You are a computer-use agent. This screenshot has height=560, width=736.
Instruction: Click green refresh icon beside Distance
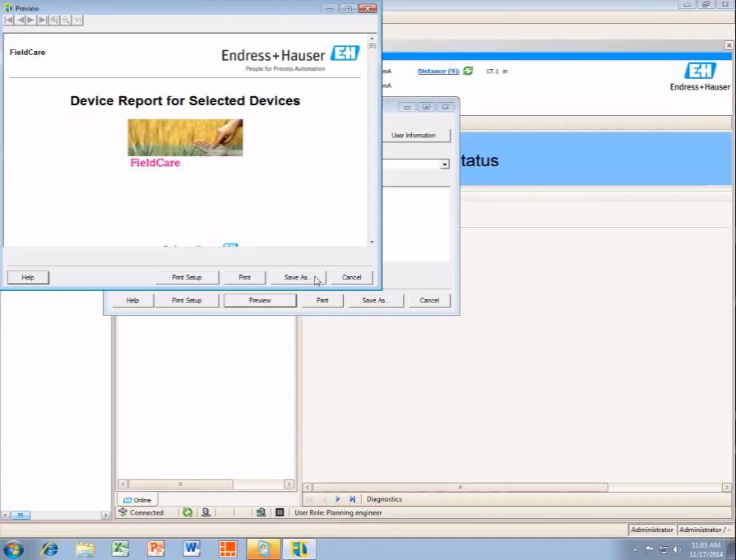pyautogui.click(x=468, y=71)
